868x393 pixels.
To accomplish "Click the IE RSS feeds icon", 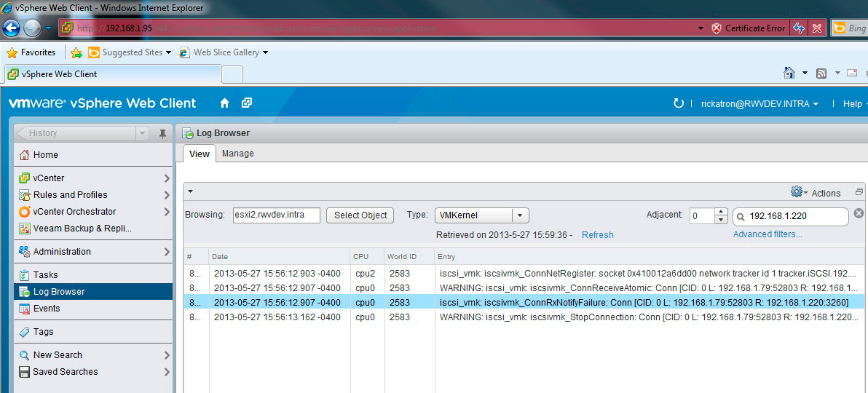I will [821, 73].
